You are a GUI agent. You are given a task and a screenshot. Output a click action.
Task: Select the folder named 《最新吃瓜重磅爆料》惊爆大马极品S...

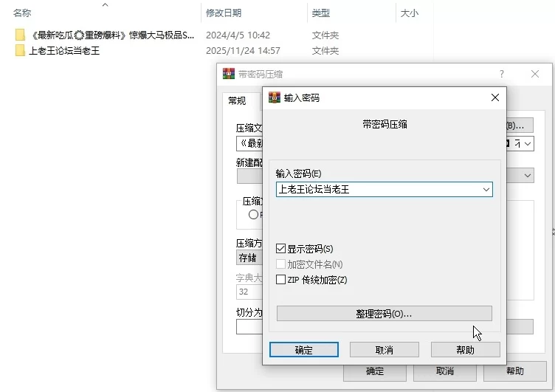113,35
